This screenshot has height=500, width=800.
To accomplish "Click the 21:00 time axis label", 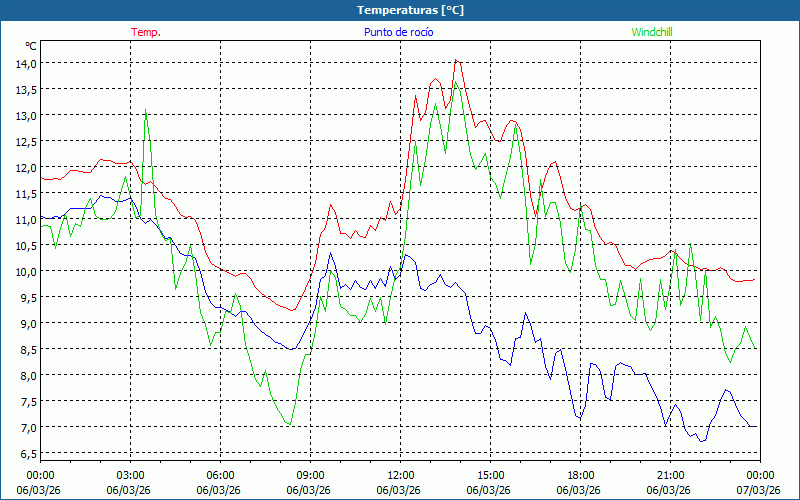I will click(x=670, y=475).
